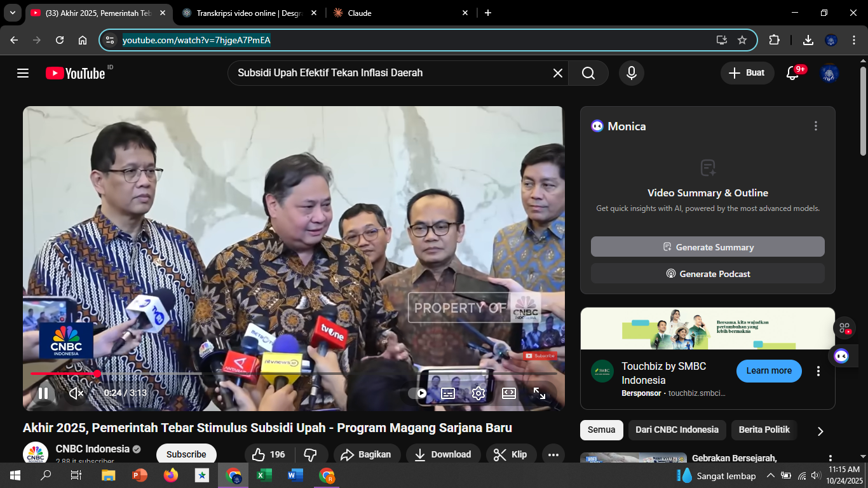Click the Buat create button
Image resolution: width=868 pixels, height=488 pixels.
point(747,73)
